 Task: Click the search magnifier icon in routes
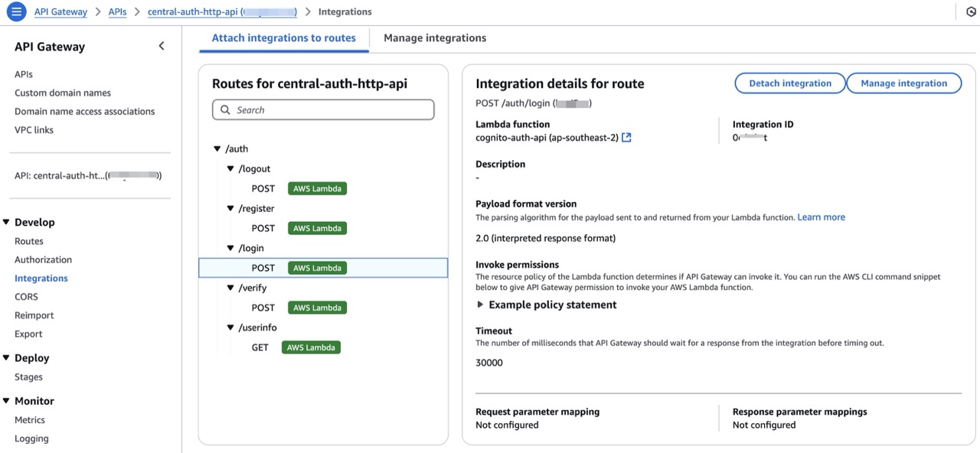(225, 110)
